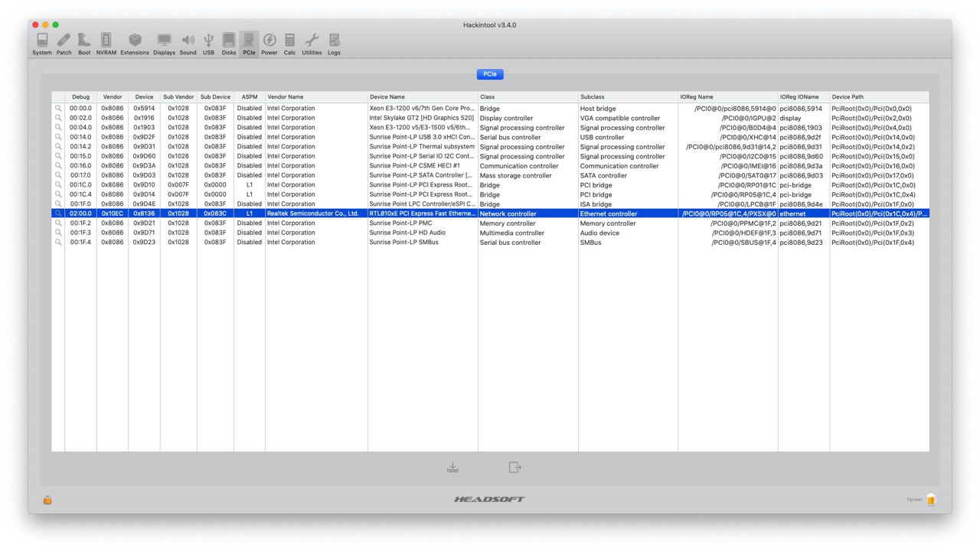Click magnifier icon for row 00:1F.4
Viewport: 980px width, 551px height.
tap(58, 243)
